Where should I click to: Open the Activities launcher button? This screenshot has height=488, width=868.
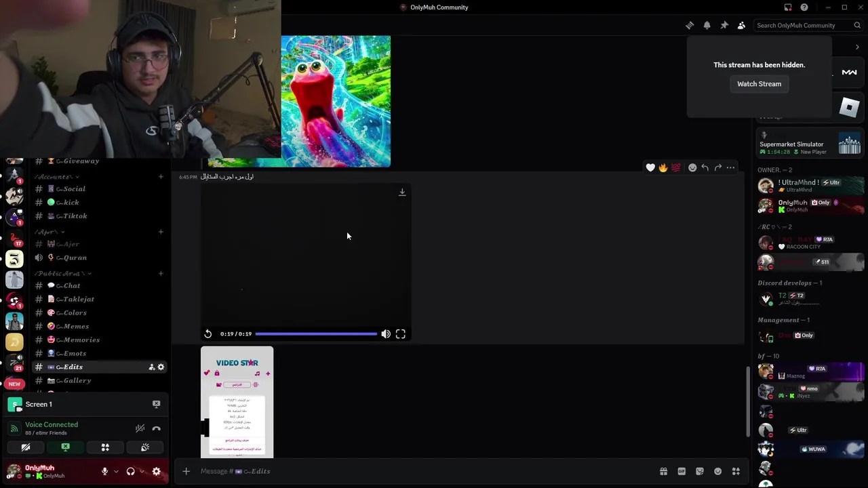pyautogui.click(x=105, y=447)
